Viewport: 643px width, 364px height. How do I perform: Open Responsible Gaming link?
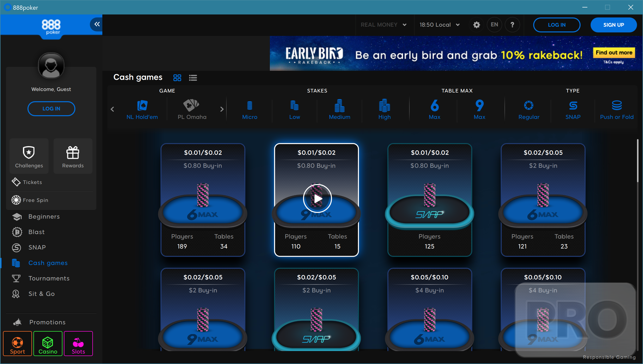609,357
